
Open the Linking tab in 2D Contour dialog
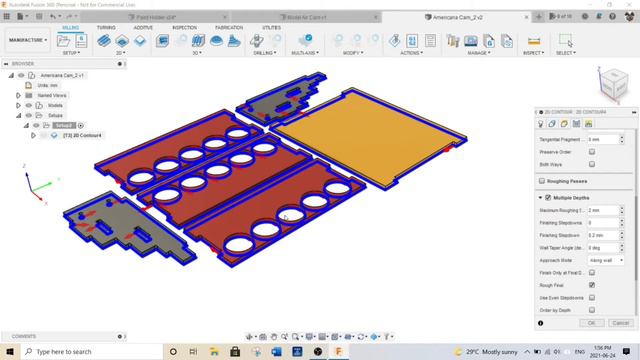[x=588, y=124]
